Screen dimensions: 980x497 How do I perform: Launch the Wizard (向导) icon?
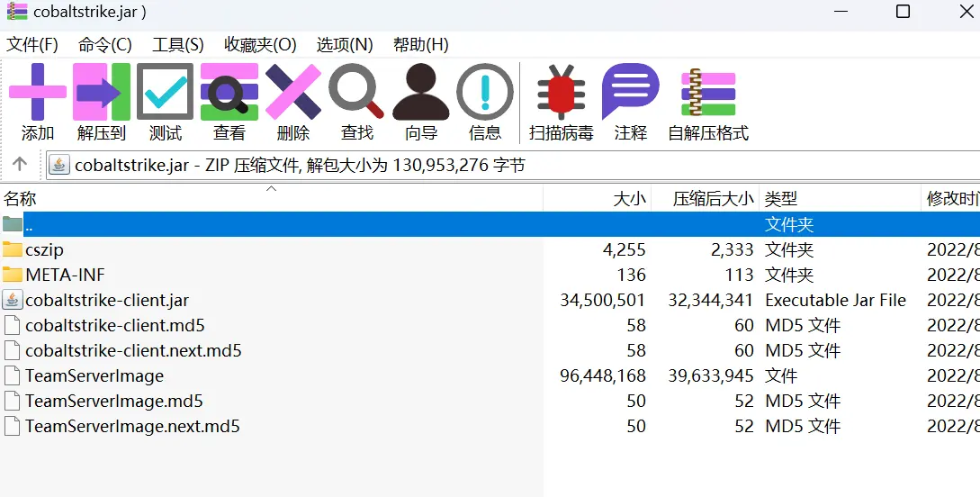pos(420,103)
